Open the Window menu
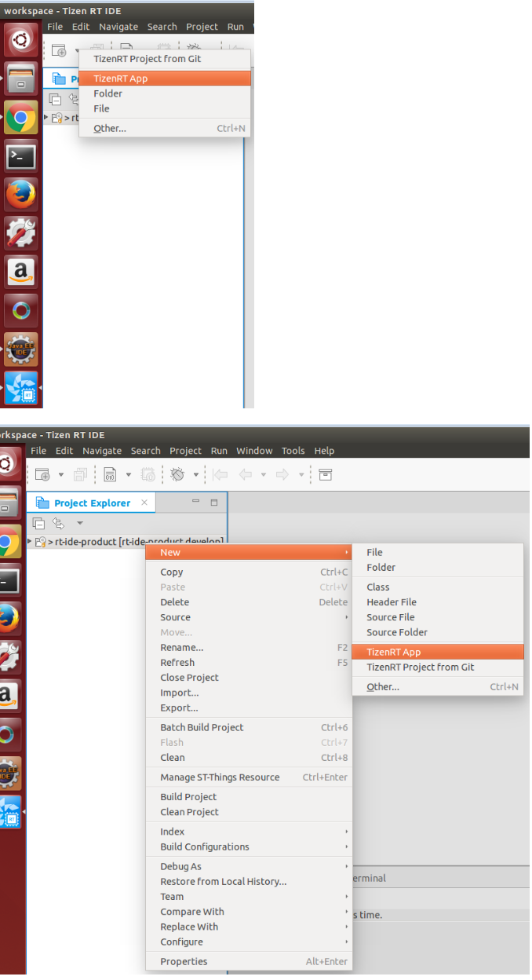Screen dimensions: 532x980 pyautogui.click(x=254, y=451)
